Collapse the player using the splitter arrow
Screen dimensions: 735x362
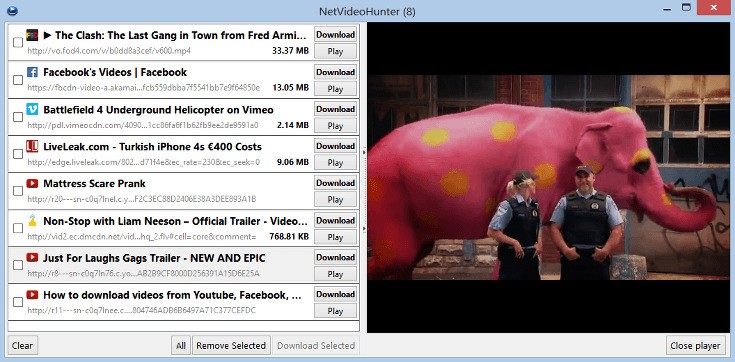pos(364,153)
